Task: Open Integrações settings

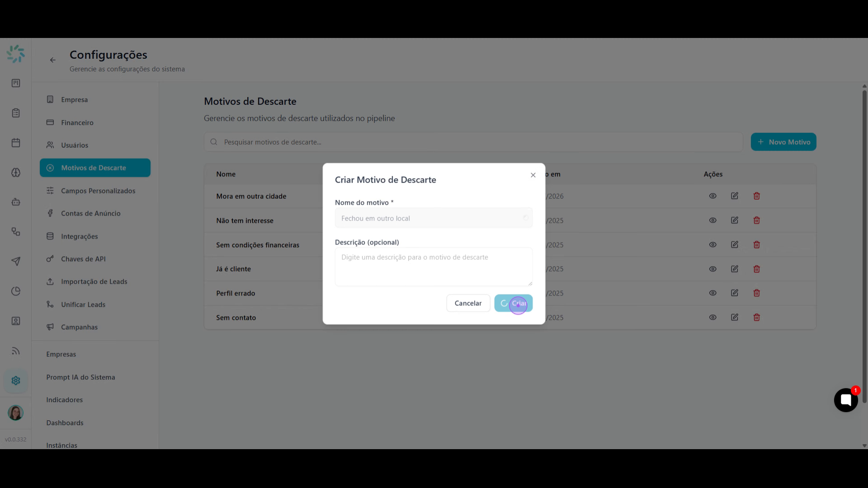Action: (x=95, y=236)
